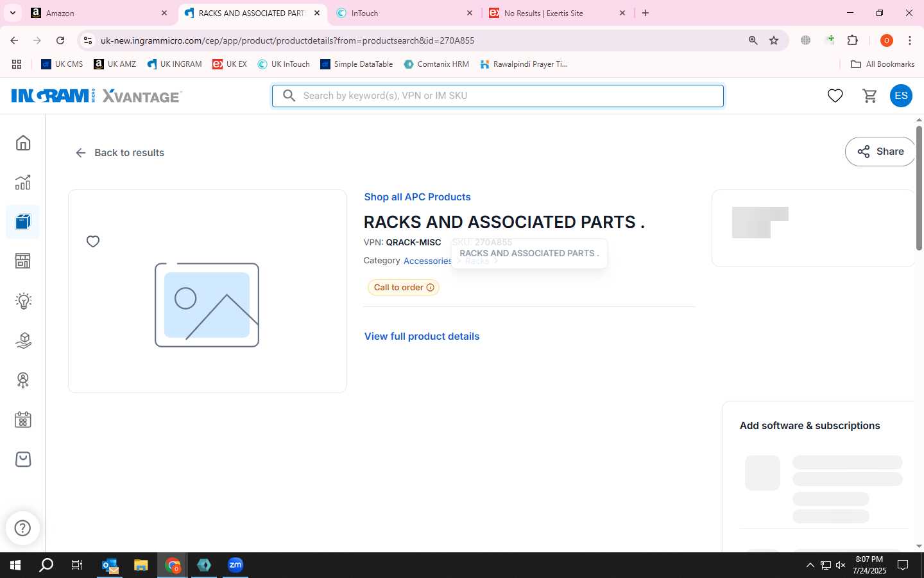
Task: Select the products box sidebar icon
Action: tap(23, 222)
